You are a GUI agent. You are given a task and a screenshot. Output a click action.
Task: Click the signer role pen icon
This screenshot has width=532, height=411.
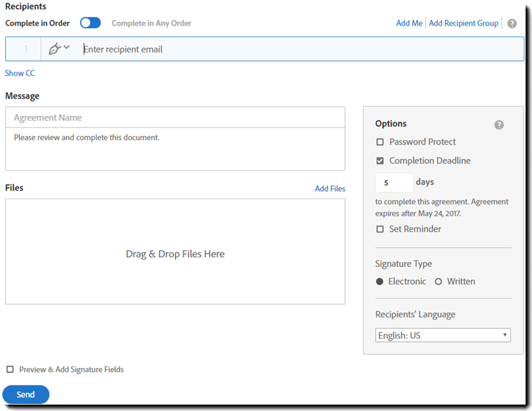(x=54, y=49)
